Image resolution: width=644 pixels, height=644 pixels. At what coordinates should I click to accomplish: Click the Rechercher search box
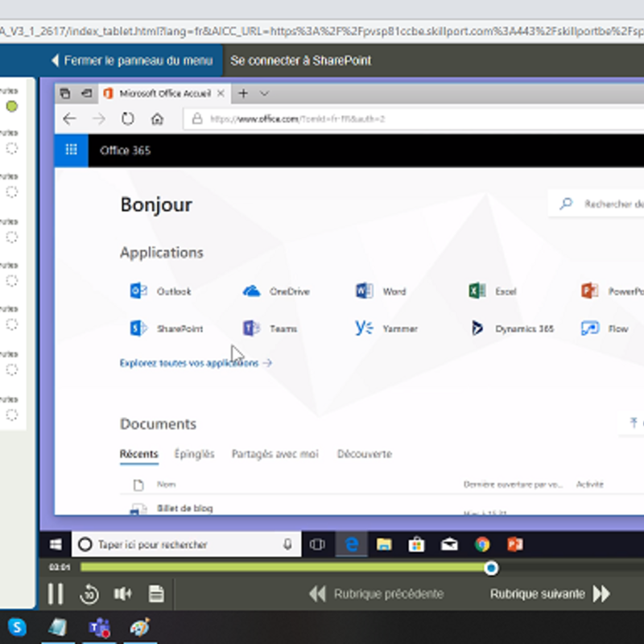[x=597, y=204]
